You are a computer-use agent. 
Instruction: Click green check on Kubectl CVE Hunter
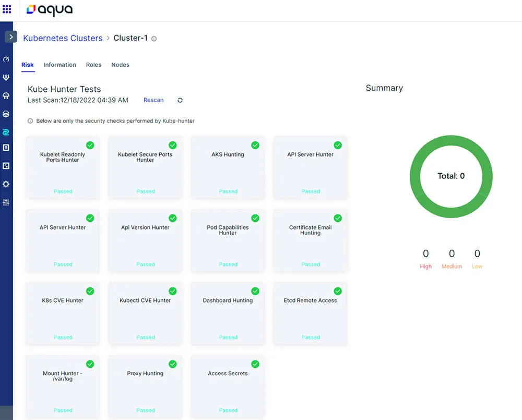(x=173, y=291)
